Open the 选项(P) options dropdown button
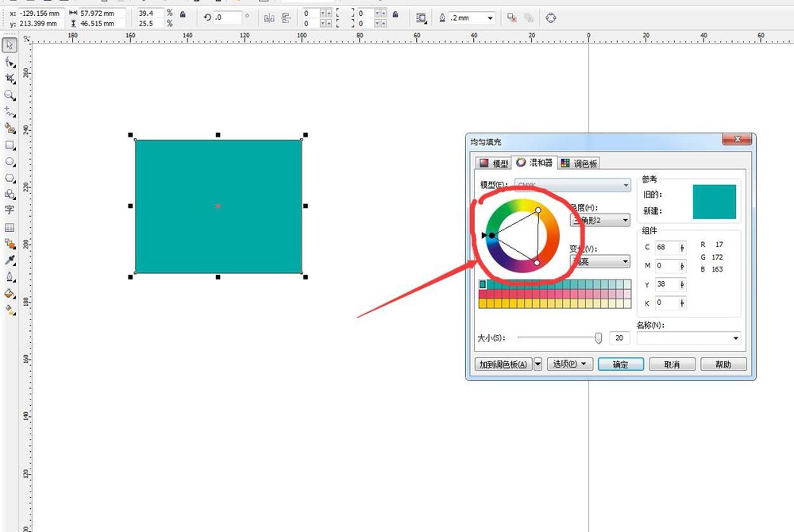Screen dimensions: 794x532 coord(569,364)
